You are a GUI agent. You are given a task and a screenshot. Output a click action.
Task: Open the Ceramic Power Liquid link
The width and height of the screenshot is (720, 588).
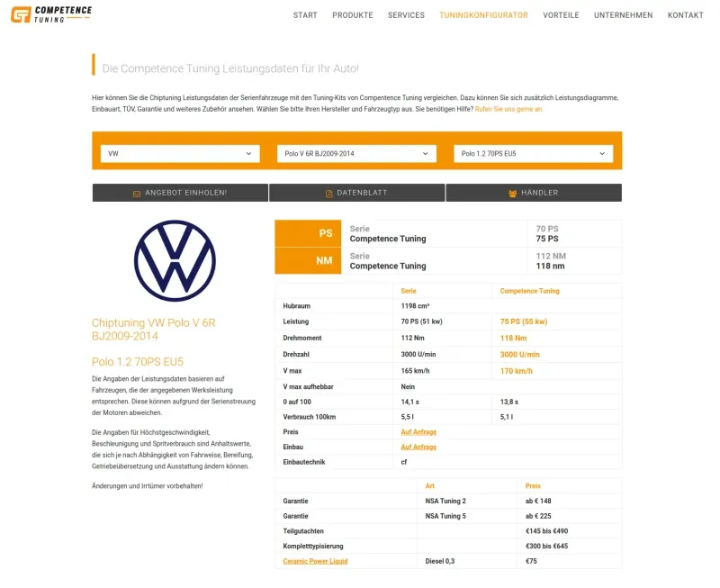pyautogui.click(x=315, y=561)
